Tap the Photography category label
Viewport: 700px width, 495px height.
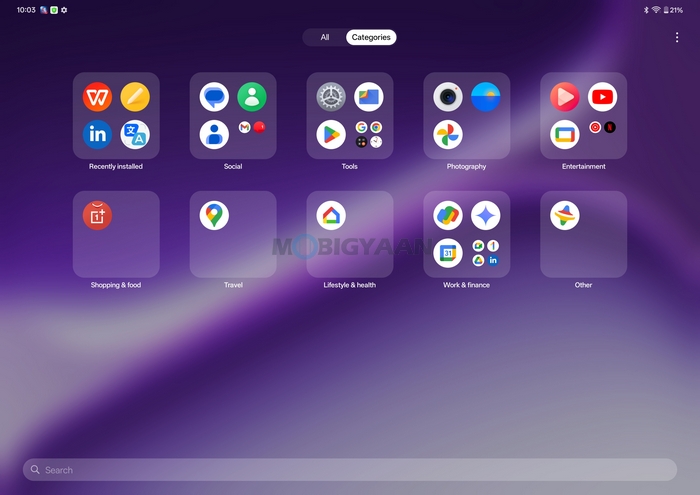pos(467,166)
